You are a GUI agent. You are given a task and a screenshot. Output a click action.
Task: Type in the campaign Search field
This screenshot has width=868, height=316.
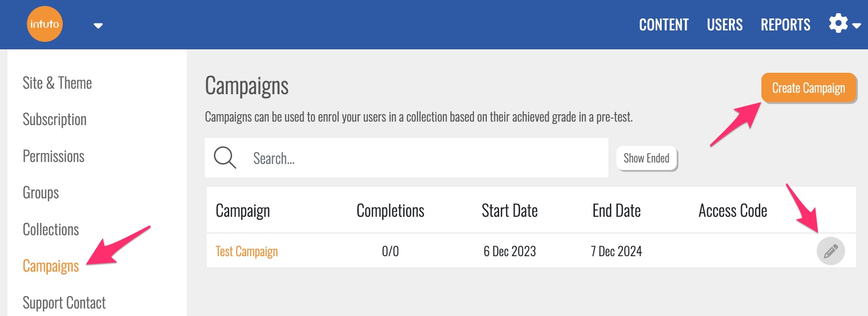coord(424,158)
